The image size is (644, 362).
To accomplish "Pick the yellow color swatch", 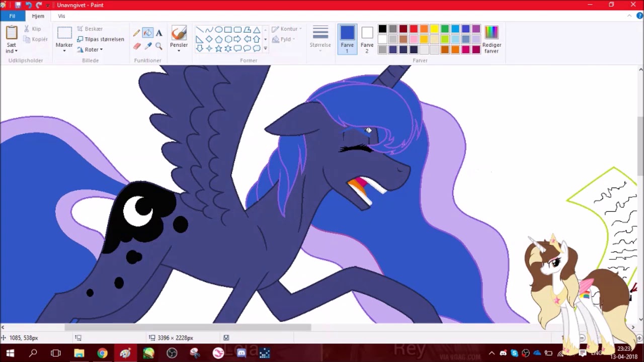I will (435, 29).
